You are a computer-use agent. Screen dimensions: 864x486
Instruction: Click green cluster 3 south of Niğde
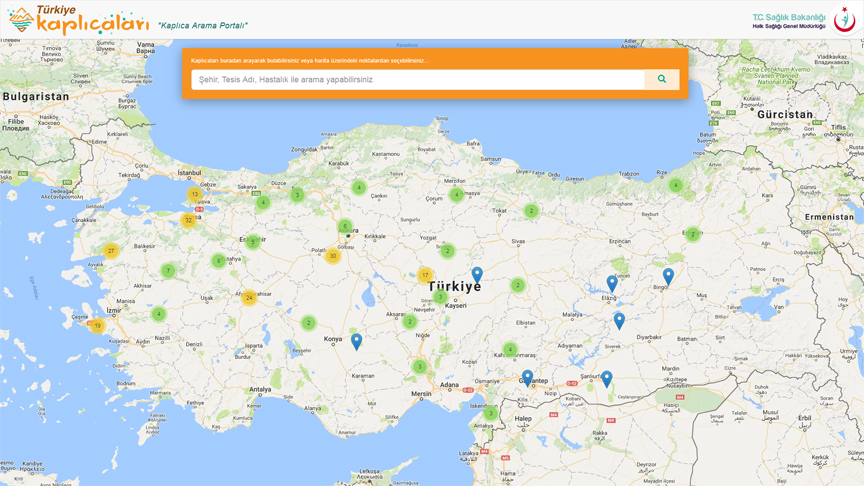click(x=419, y=366)
